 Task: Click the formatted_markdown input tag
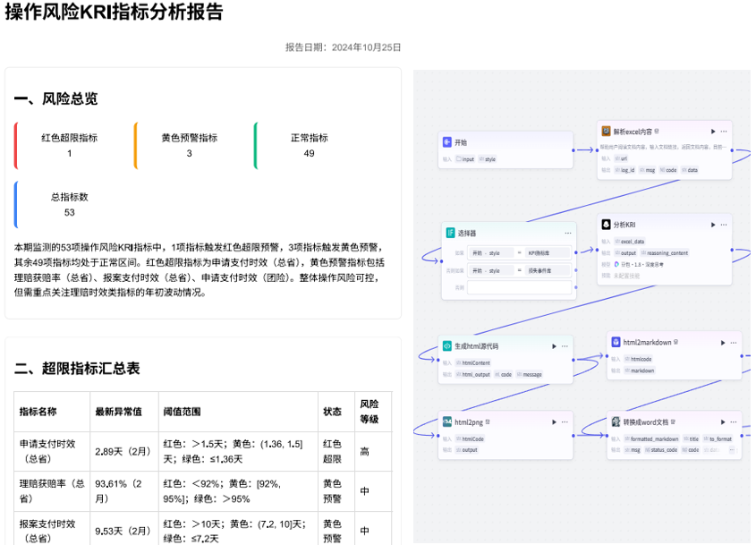click(651, 439)
